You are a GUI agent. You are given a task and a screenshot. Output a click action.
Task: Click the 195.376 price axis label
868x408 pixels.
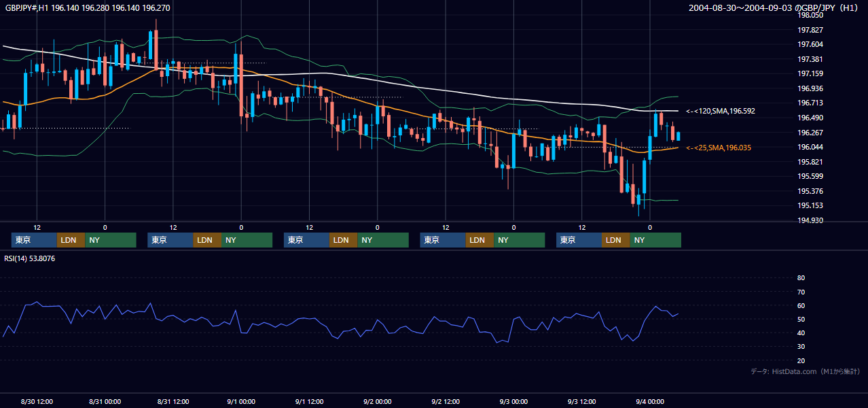coord(810,191)
